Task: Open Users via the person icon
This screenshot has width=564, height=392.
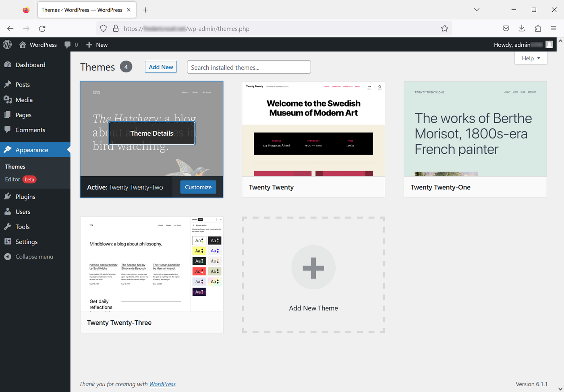Action: 9,211
